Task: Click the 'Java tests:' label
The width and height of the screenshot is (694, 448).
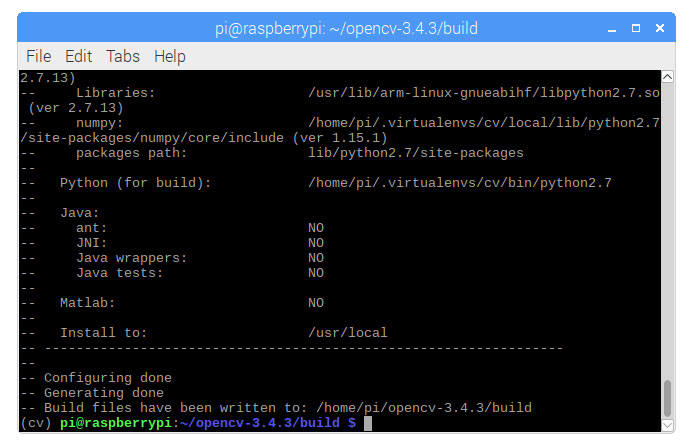Action: (x=120, y=273)
